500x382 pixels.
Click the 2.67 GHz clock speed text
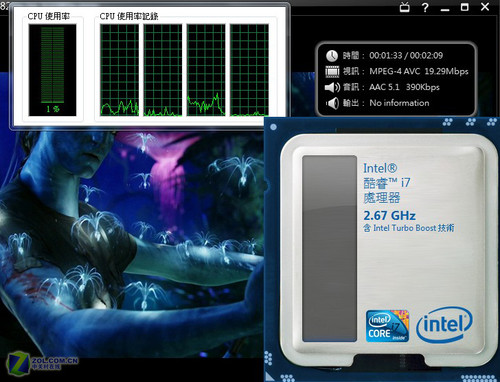pyautogui.click(x=389, y=216)
